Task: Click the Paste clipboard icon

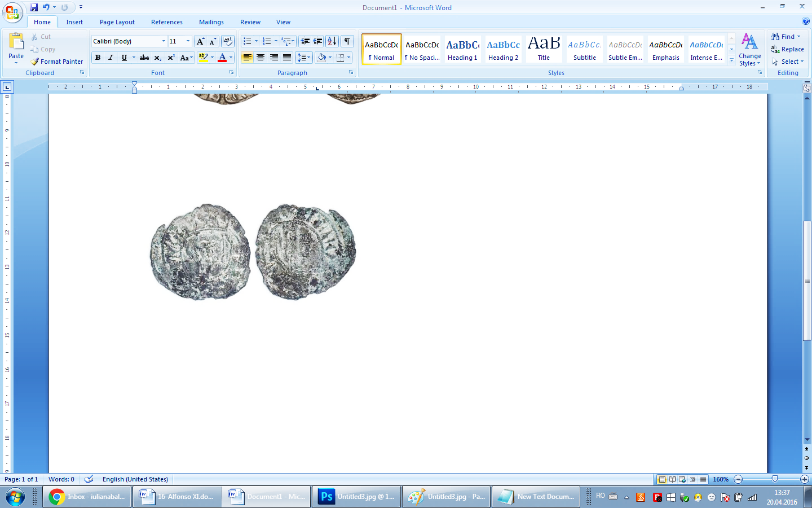Action: tap(16, 43)
